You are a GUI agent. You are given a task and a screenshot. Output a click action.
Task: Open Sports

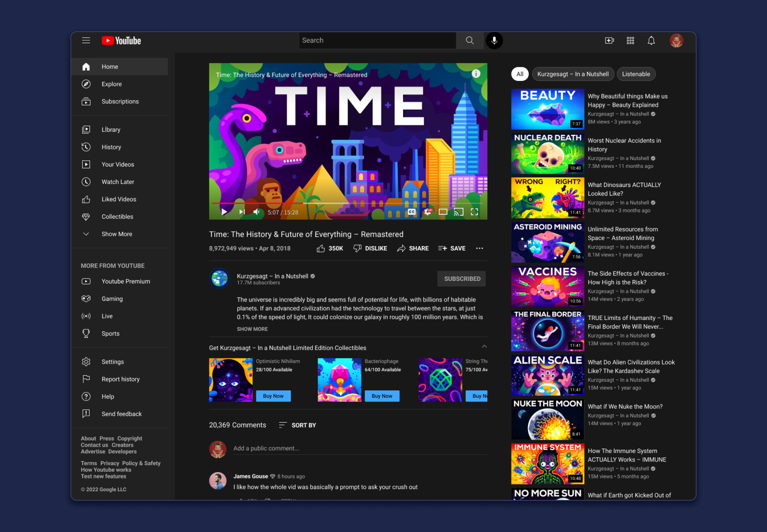pos(119,334)
